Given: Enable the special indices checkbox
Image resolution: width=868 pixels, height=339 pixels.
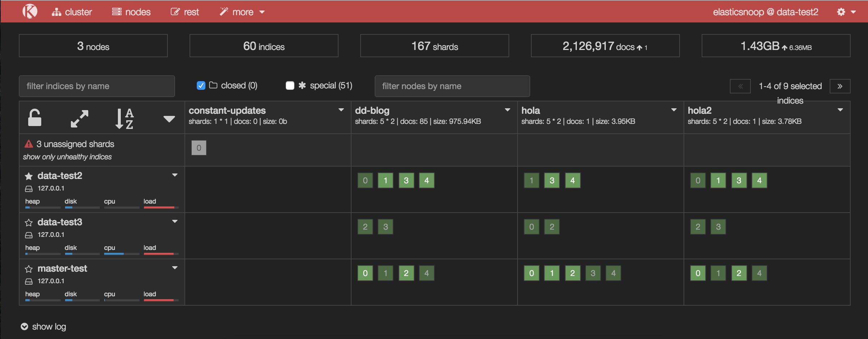Looking at the screenshot, I should click(x=290, y=85).
